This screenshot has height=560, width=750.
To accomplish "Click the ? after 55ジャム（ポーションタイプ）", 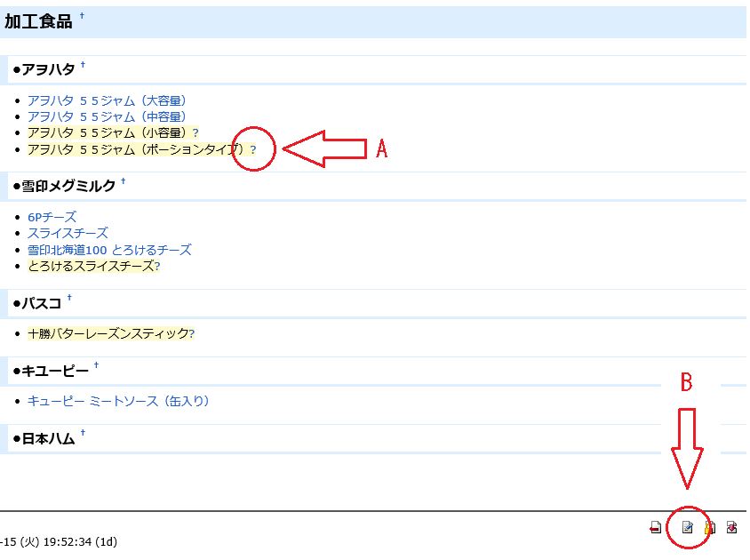I will 252,150.
